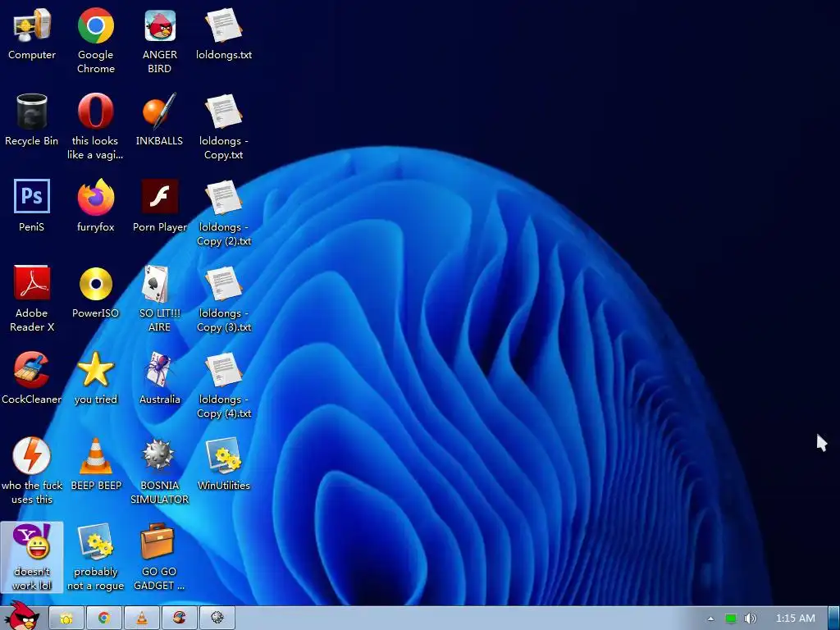Select the furryfox Firefox icon
This screenshot has width=840, height=630.
(x=95, y=206)
